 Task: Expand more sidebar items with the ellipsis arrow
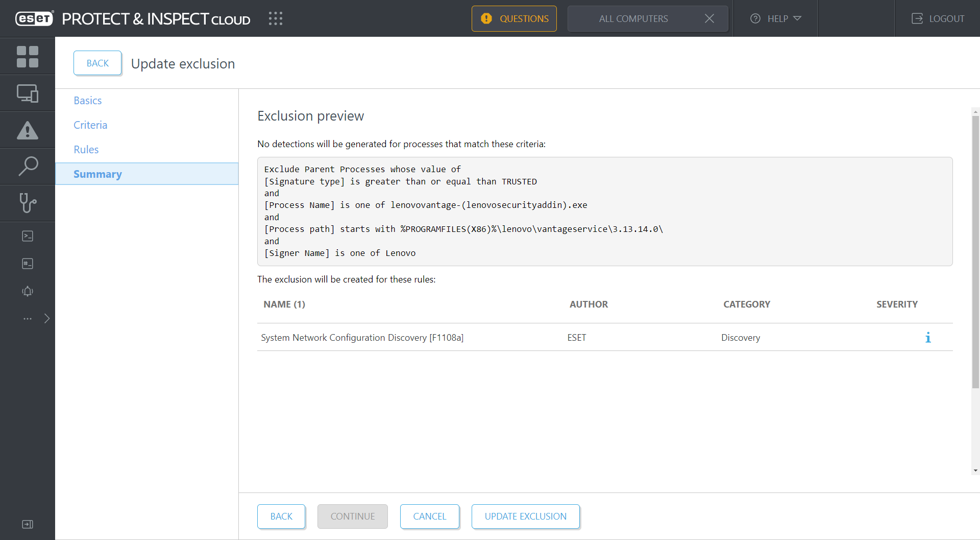click(x=46, y=319)
